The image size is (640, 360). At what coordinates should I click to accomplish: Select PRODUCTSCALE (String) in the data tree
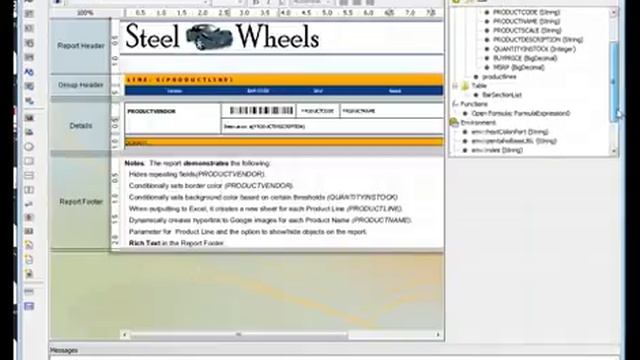pyautogui.click(x=527, y=31)
